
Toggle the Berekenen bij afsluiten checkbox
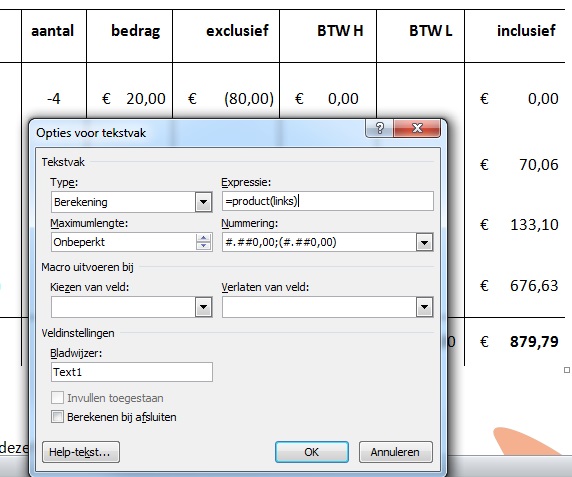[x=57, y=416]
